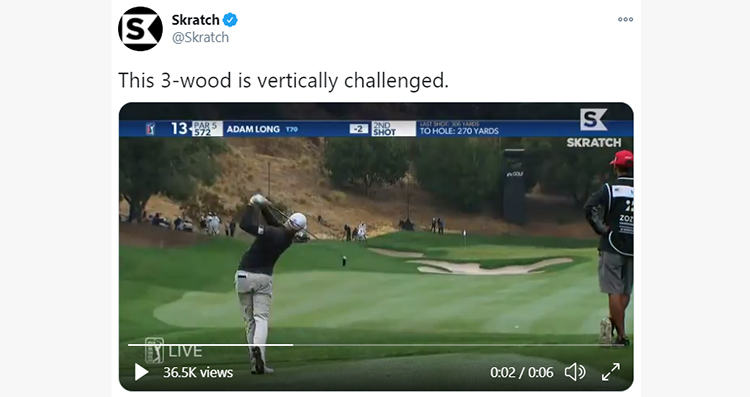Click the hole 13 number graphic
This screenshot has width=750, height=397.
pyautogui.click(x=179, y=129)
